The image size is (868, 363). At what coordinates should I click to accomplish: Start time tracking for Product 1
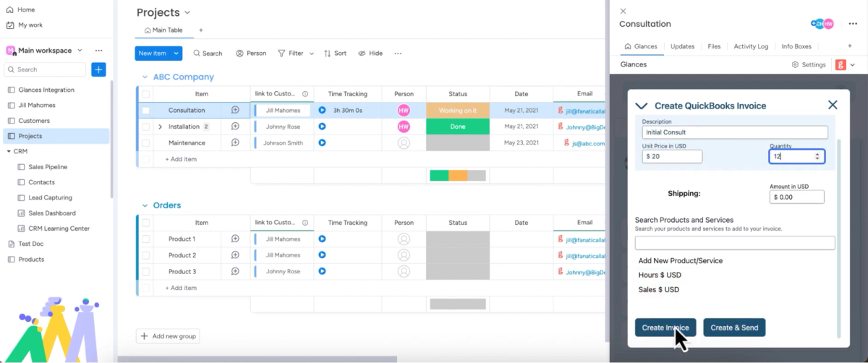[x=322, y=239]
